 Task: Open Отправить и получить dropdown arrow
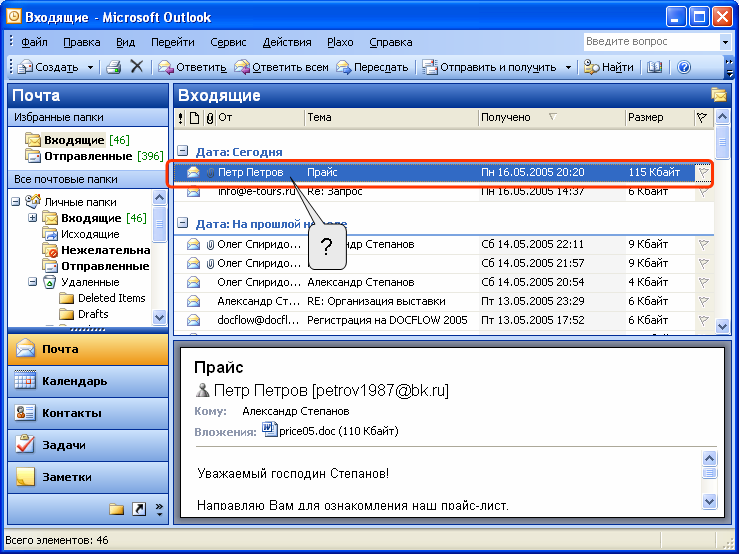coord(568,67)
